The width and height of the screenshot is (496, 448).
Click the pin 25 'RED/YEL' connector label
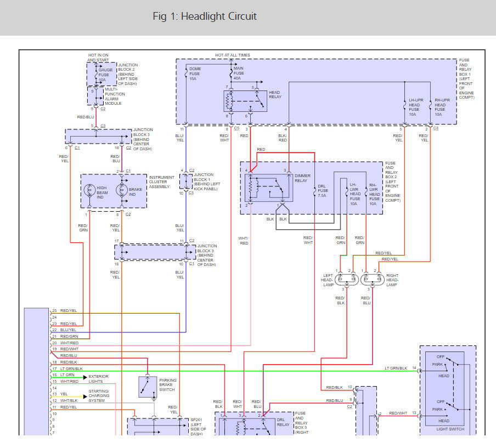pyautogui.click(x=69, y=311)
